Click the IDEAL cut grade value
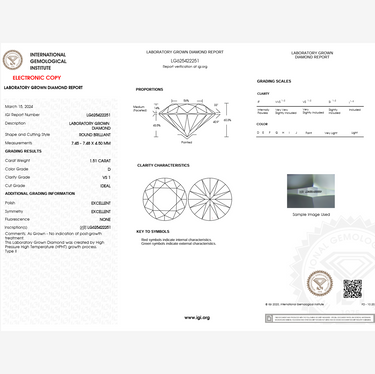The width and height of the screenshot is (375, 374). [105, 186]
